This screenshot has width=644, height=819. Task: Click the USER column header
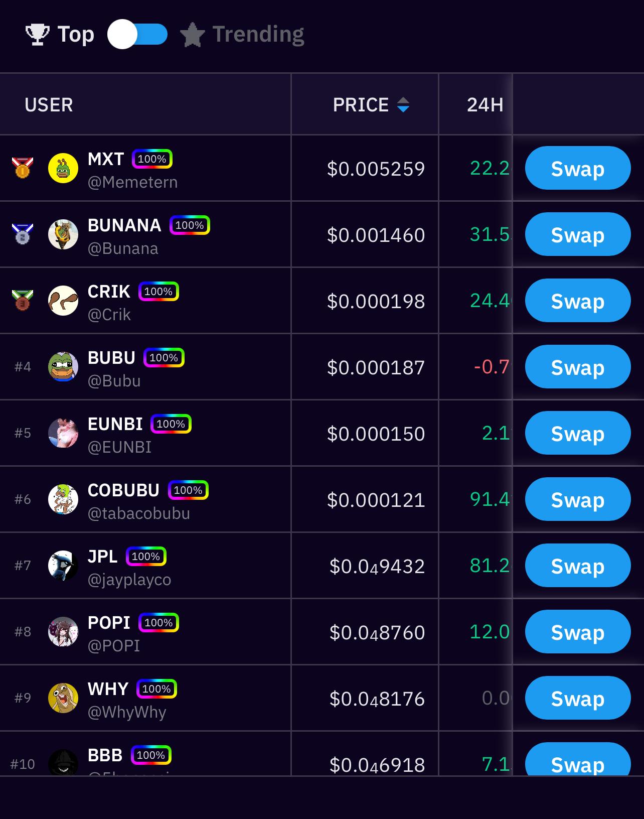49,105
